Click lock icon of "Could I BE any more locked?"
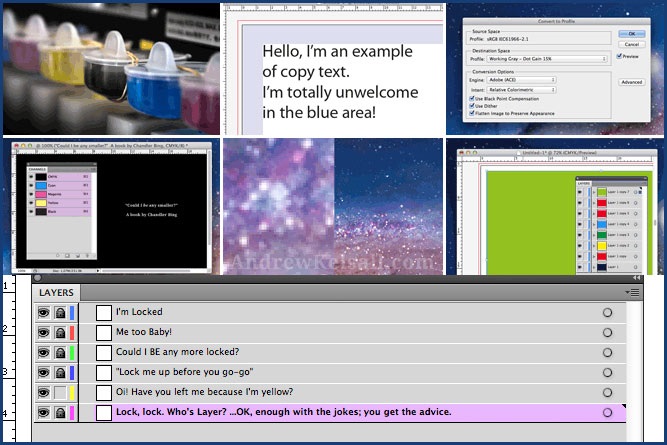The height and width of the screenshot is (445, 667). pos(60,353)
